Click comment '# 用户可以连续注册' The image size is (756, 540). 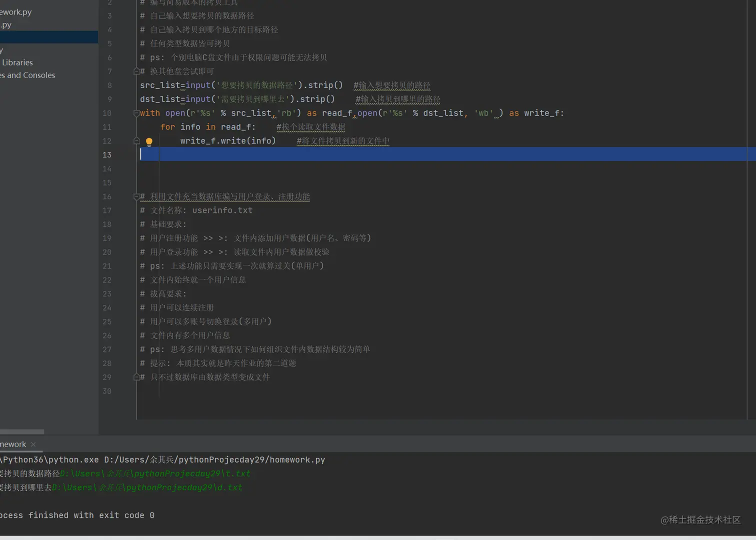coord(177,308)
